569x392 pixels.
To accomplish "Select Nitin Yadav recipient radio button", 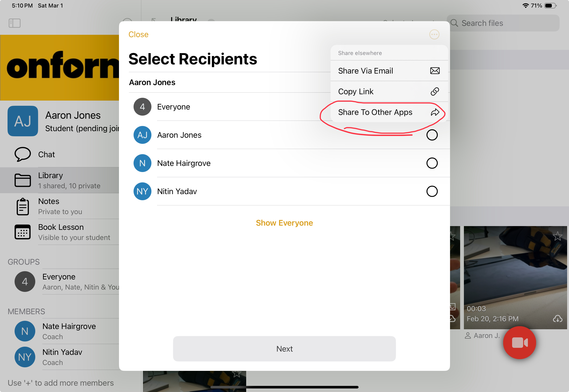I will click(x=432, y=191).
